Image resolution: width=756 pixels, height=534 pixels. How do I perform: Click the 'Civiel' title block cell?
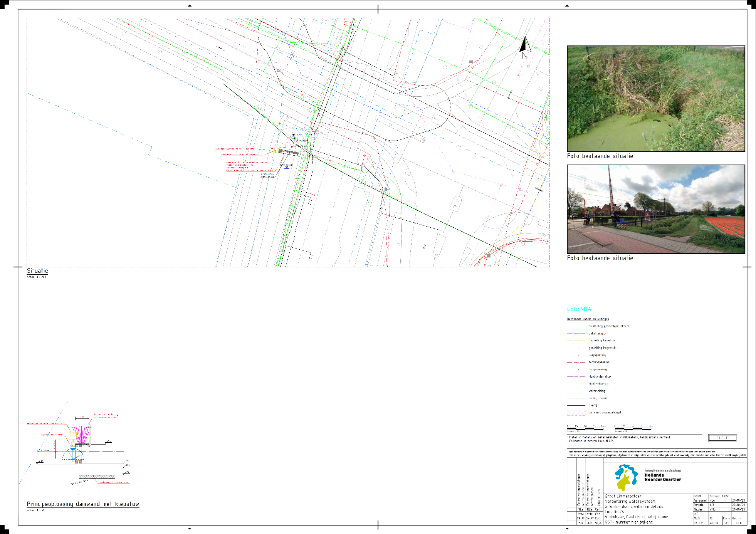pyautogui.click(x=700, y=496)
